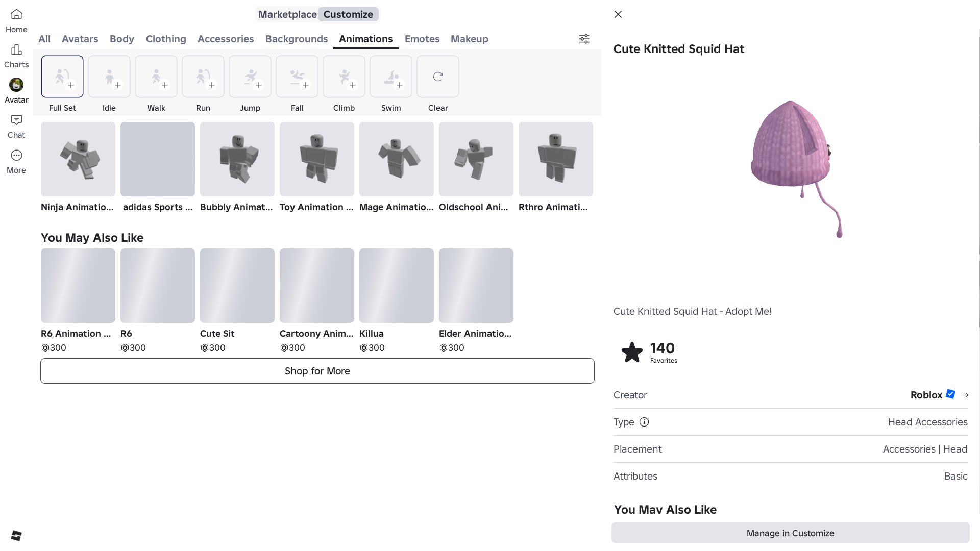This screenshot has width=980, height=551.
Task: Open the More options sidebar icon
Action: (16, 155)
